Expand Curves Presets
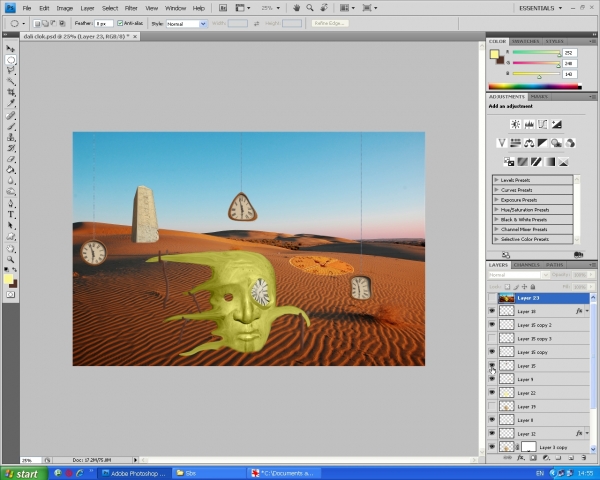 [x=496, y=189]
